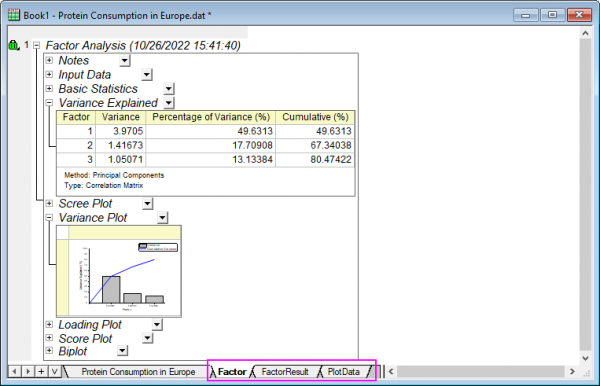Click the 'Cumulative (%)' column header
600x386 pixels.
tap(315, 117)
